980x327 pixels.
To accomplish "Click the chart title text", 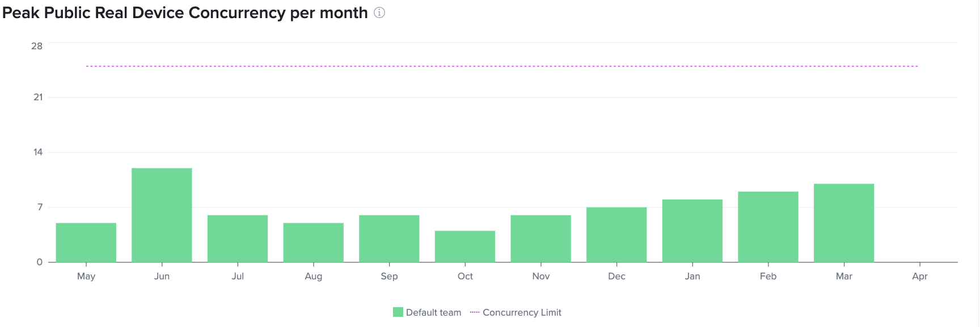I will pyautogui.click(x=185, y=13).
